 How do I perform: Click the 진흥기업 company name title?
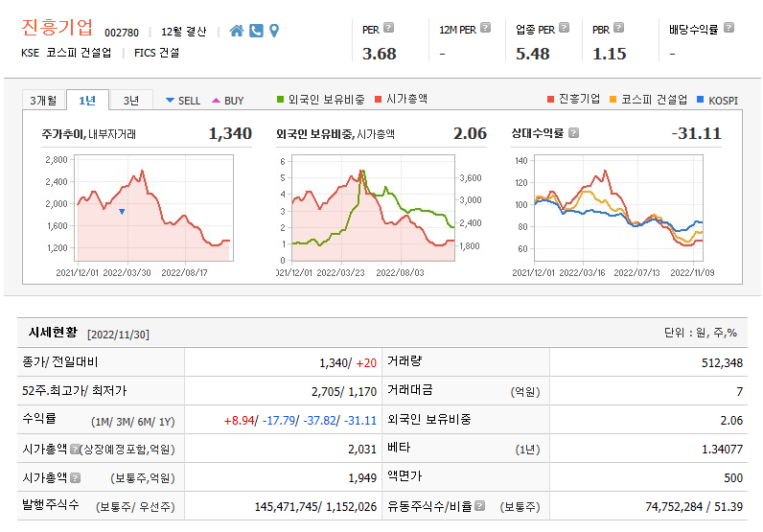57,27
